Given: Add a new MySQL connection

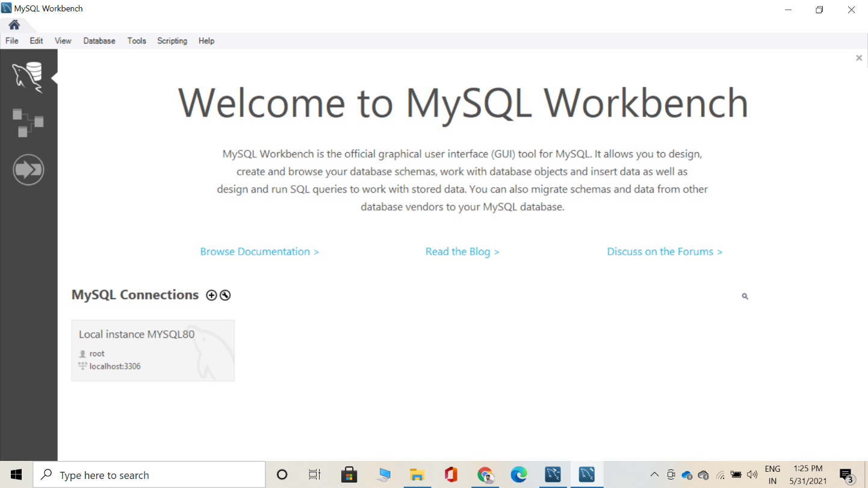Looking at the screenshot, I should point(211,295).
